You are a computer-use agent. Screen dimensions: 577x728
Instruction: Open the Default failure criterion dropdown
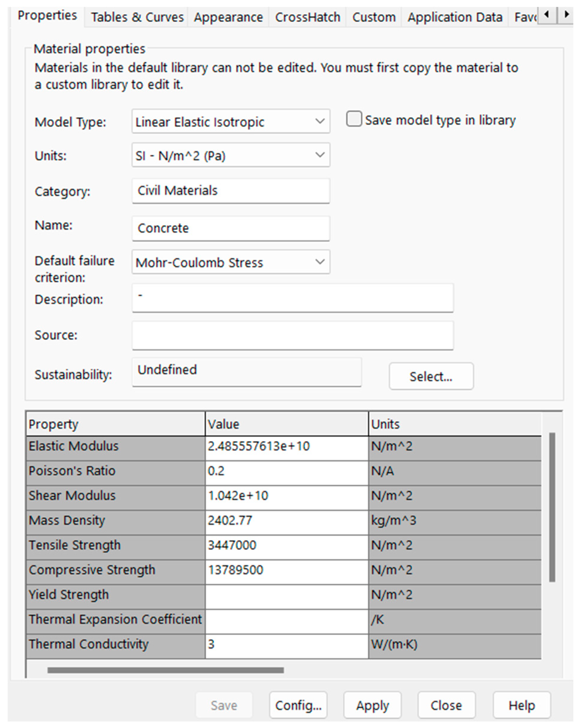[231, 262]
